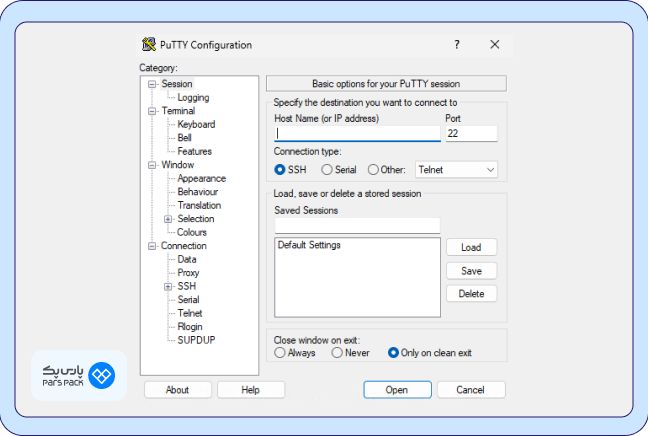Viewport: 648px width, 436px height.
Task: Select the Session category
Action: click(177, 84)
